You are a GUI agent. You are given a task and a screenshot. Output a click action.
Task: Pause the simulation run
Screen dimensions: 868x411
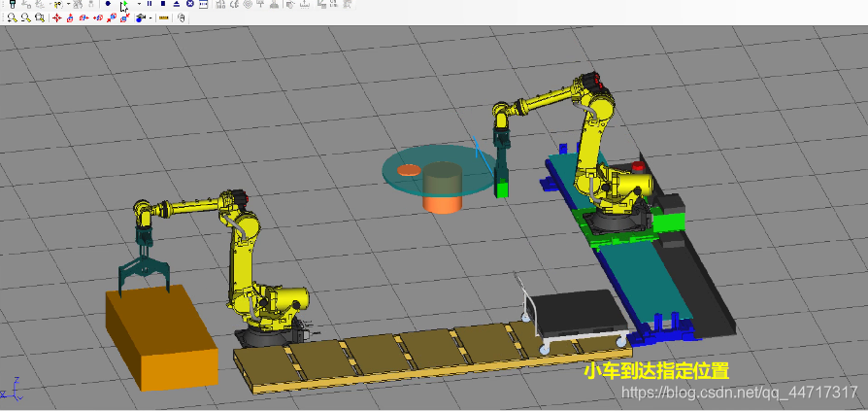click(150, 3)
